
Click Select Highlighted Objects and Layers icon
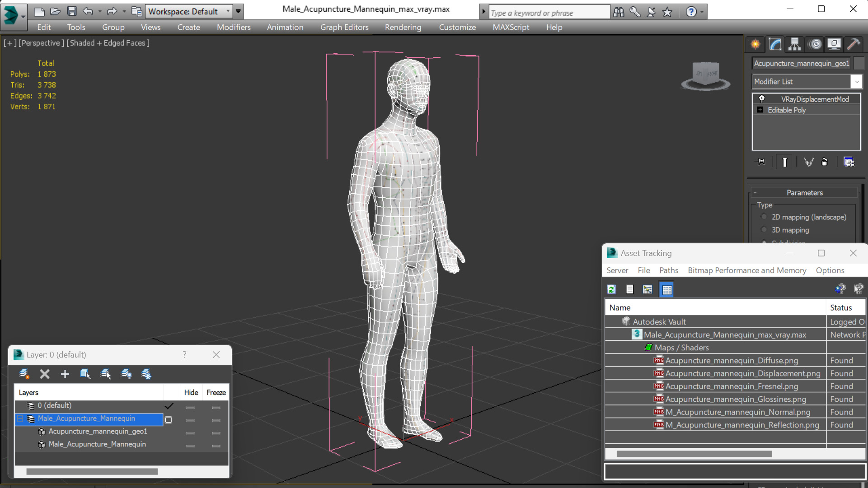85,374
